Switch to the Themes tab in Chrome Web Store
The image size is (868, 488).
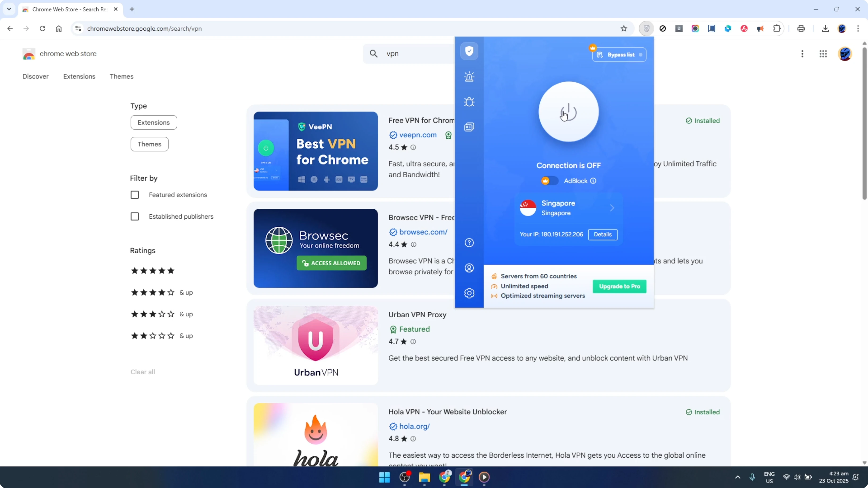pos(122,76)
